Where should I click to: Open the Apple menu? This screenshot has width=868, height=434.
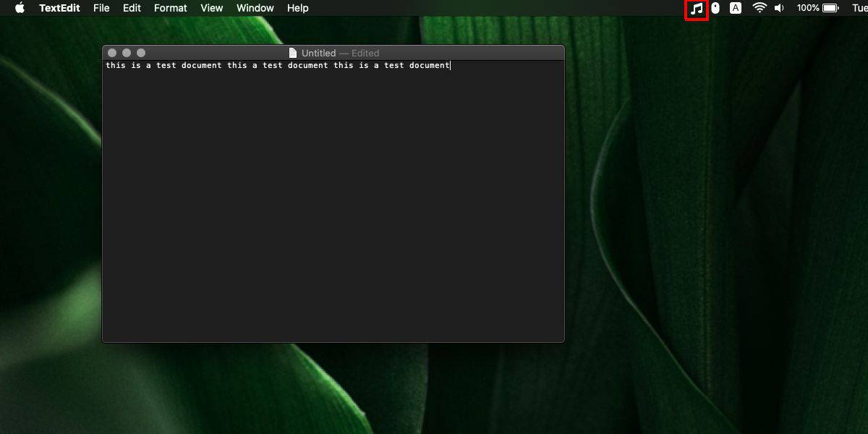pos(20,8)
